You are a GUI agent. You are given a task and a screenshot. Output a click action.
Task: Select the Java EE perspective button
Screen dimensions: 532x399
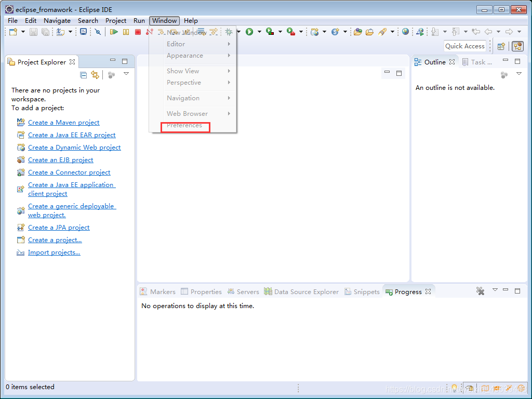(518, 46)
